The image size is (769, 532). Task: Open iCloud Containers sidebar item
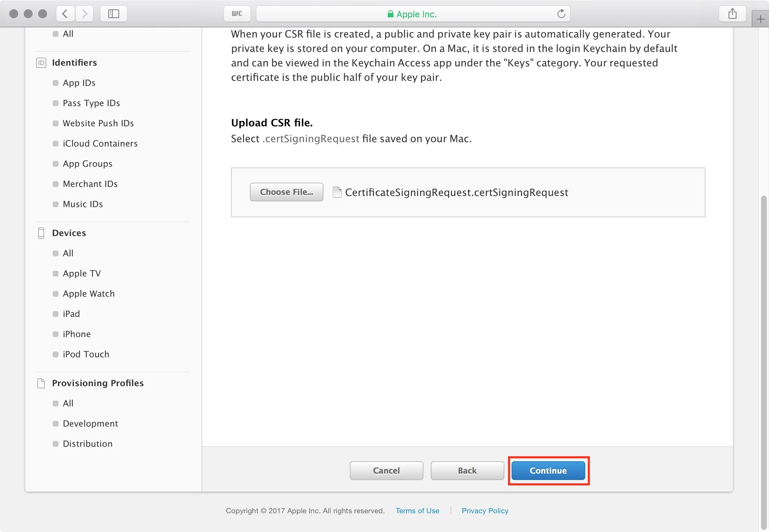click(x=100, y=144)
